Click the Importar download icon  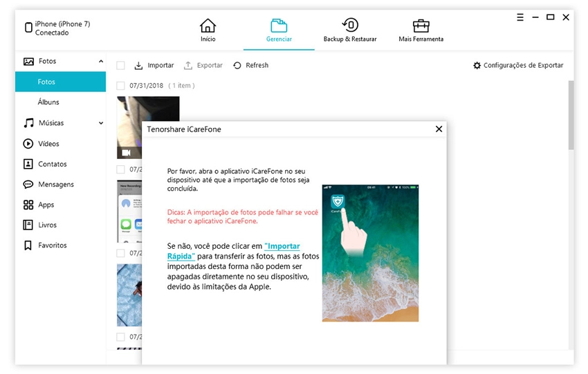138,66
